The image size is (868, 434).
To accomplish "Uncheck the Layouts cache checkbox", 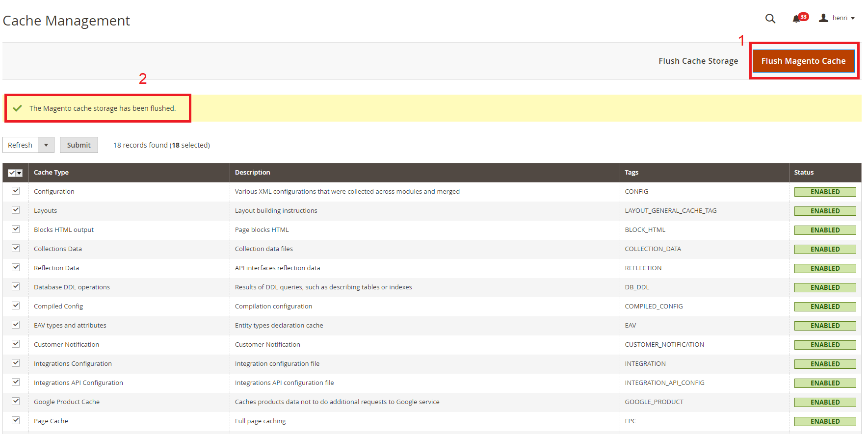I will (x=16, y=210).
